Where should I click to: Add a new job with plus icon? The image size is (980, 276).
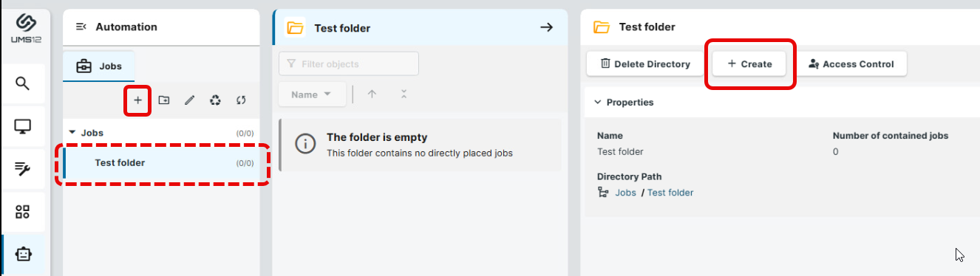[x=137, y=100]
